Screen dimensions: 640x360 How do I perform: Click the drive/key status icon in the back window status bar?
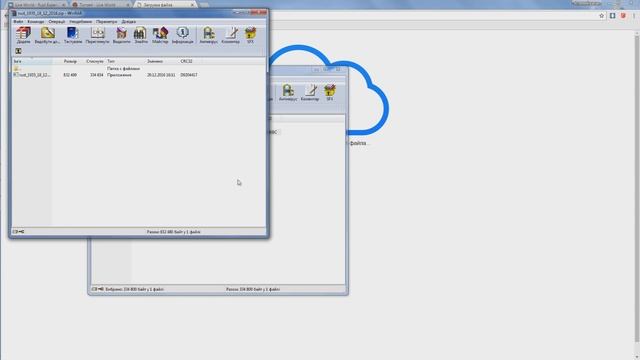pyautogui.click(x=98, y=289)
